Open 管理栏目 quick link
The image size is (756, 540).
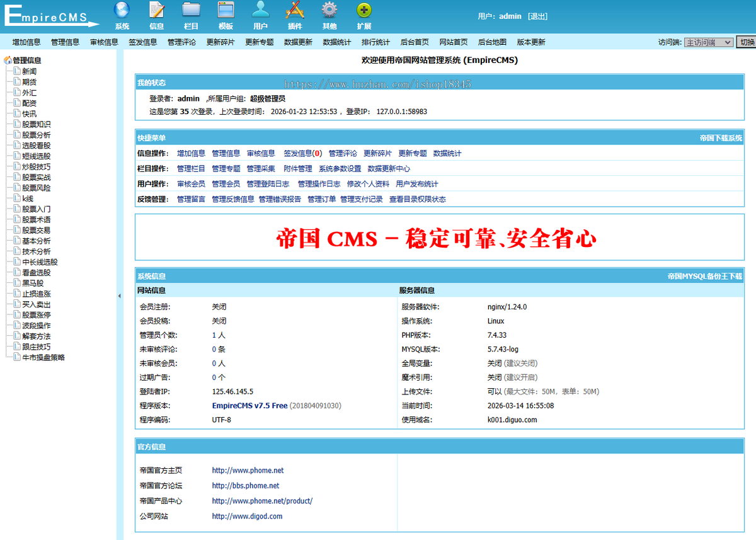click(191, 169)
